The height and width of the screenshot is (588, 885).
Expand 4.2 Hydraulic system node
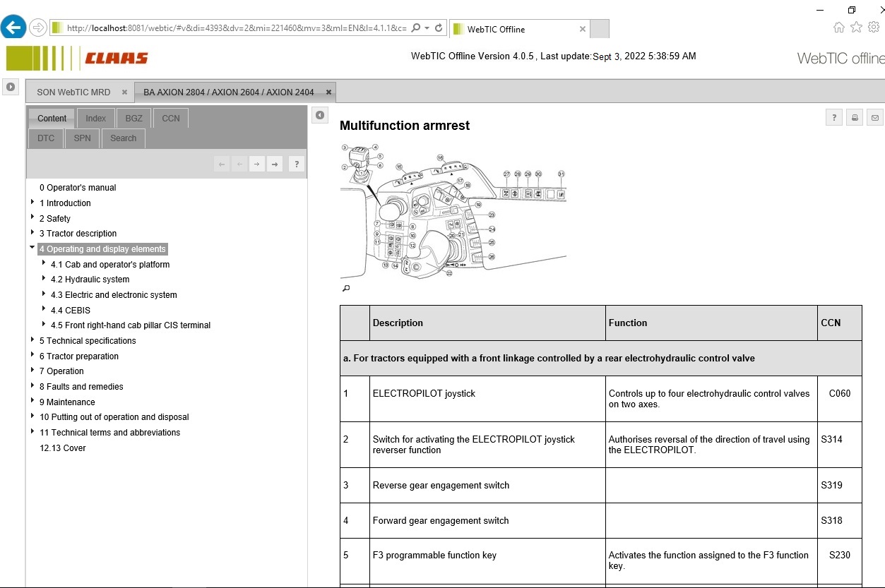[x=44, y=279]
